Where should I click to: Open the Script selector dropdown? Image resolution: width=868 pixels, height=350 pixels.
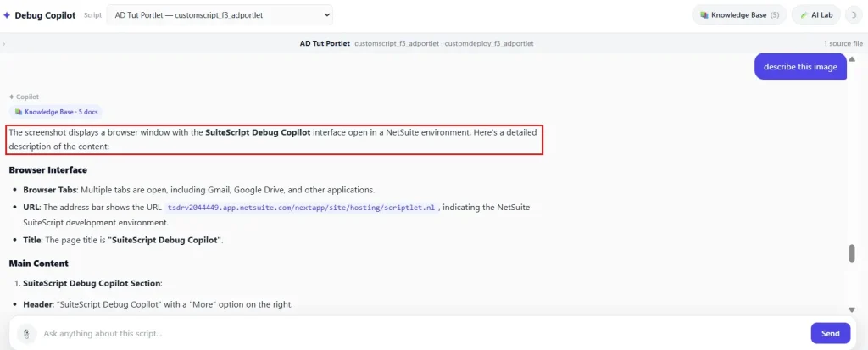click(220, 15)
